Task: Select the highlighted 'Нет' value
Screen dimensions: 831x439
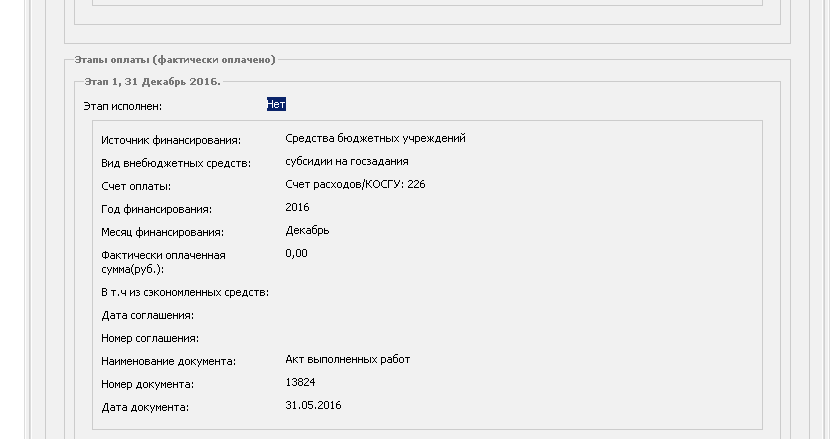Action: pyautogui.click(x=276, y=104)
